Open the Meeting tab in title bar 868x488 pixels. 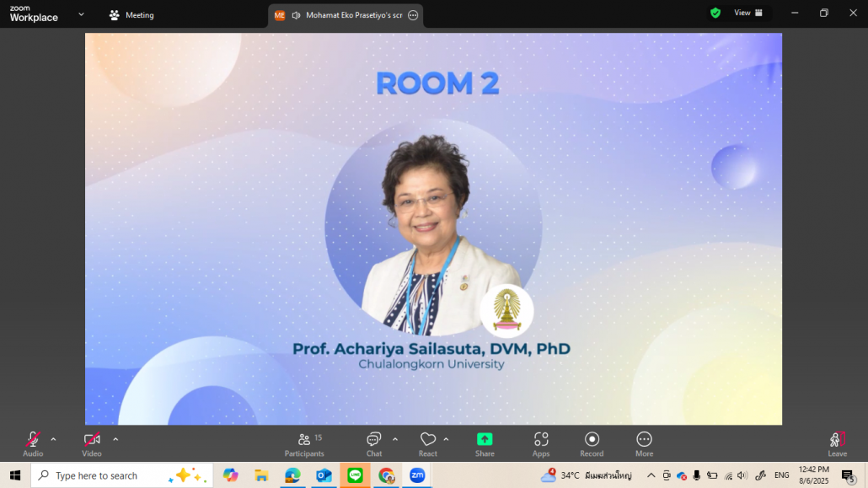pos(131,15)
